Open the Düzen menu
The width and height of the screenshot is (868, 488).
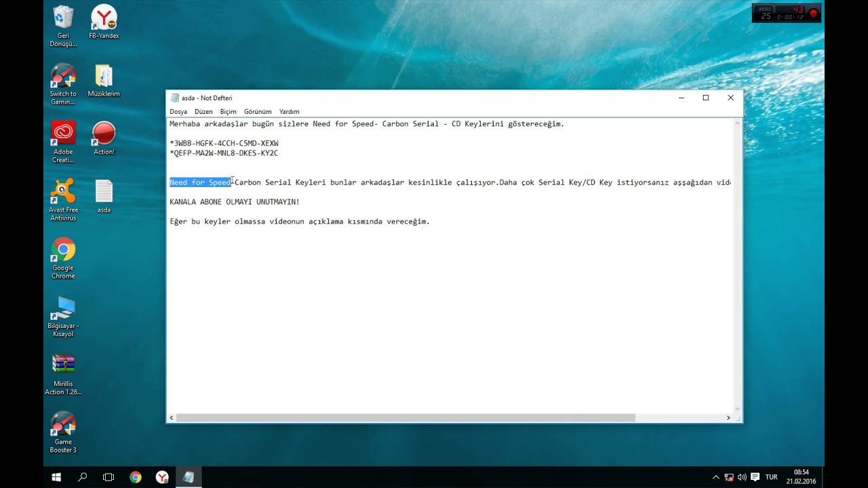tap(203, 112)
